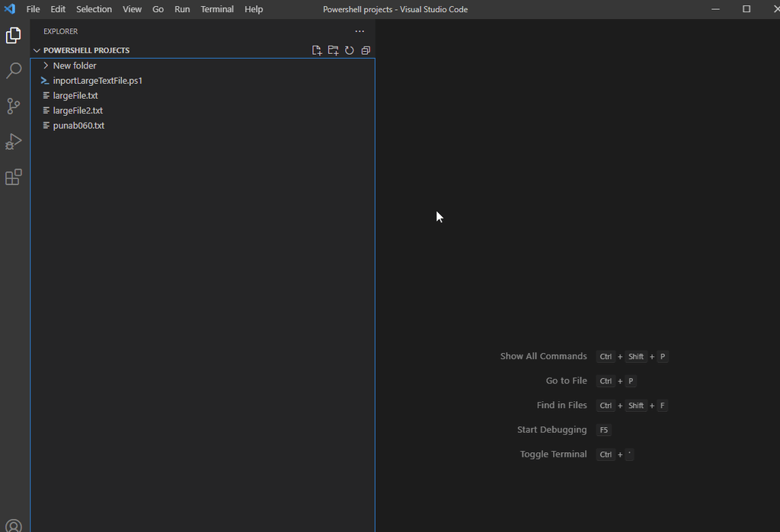This screenshot has height=532, width=780.
Task: Click the New Folder icon in Explorer
Action: pos(334,50)
